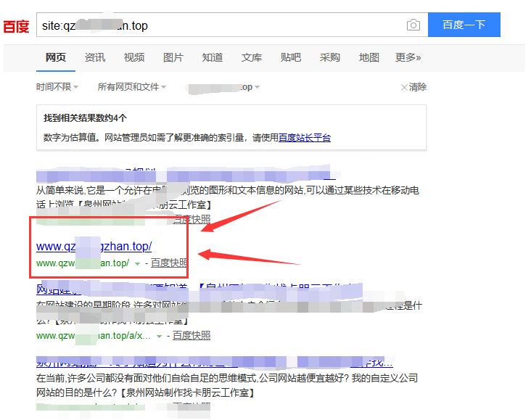Viewport: 531px width, 420px height.
Task: Open the 采购 tab
Action: point(330,57)
